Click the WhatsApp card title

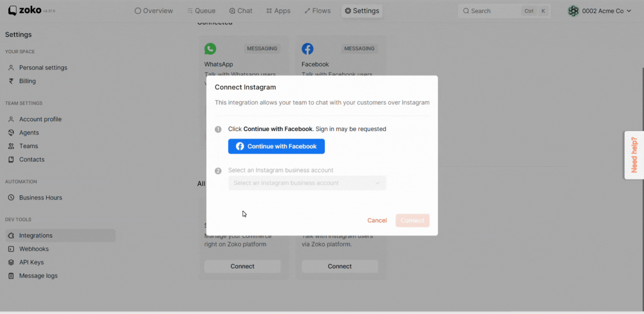[x=218, y=64]
